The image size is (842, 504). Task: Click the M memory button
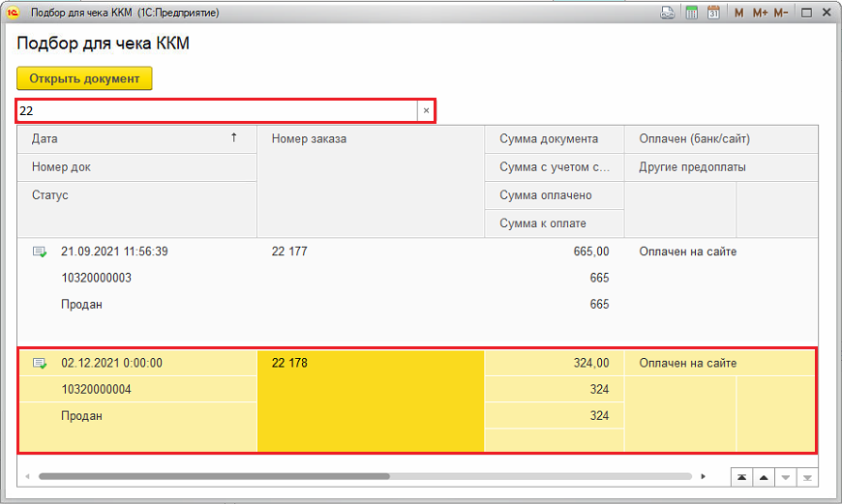[x=739, y=13]
